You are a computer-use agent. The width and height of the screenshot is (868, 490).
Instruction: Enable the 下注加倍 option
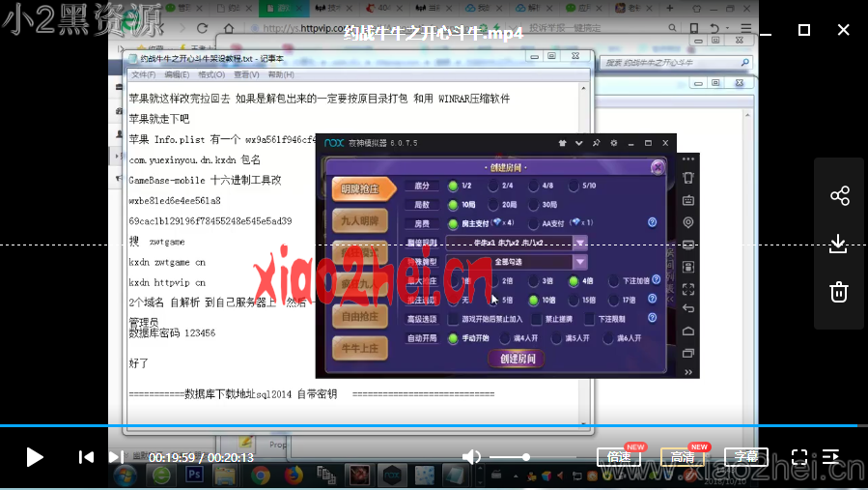613,281
